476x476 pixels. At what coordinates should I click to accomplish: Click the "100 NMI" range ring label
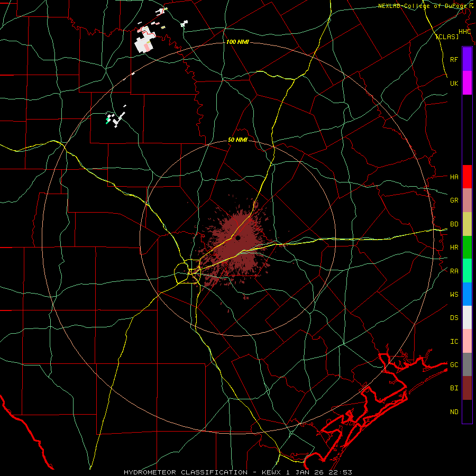tap(237, 42)
